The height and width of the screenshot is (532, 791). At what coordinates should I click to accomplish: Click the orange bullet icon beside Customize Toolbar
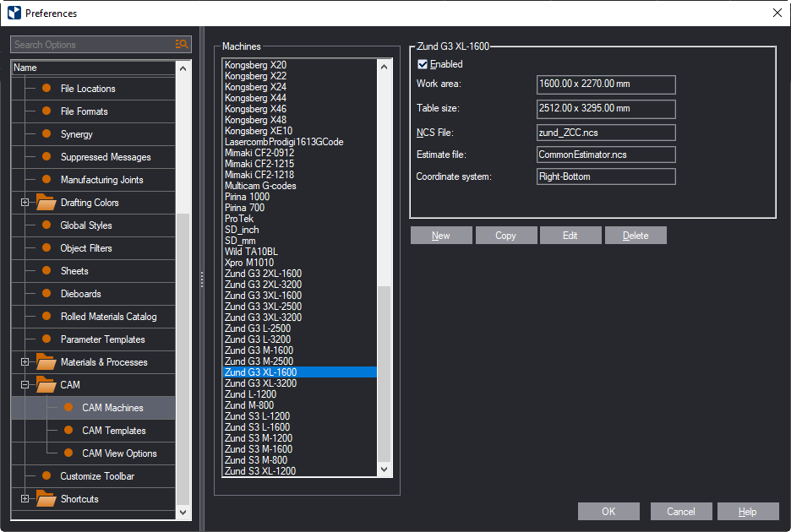tap(46, 476)
